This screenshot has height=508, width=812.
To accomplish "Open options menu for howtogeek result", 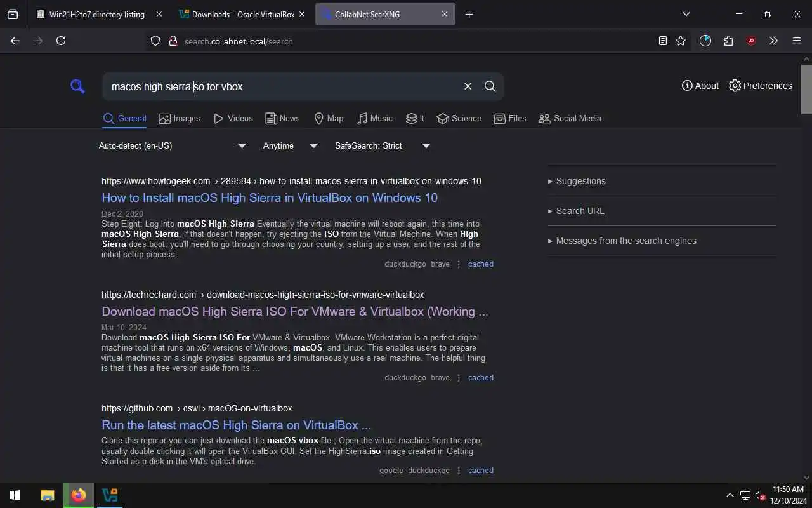I will coord(459,264).
